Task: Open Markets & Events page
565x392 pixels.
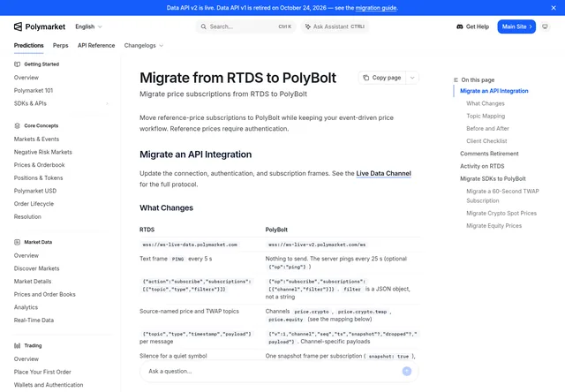Action: point(36,139)
